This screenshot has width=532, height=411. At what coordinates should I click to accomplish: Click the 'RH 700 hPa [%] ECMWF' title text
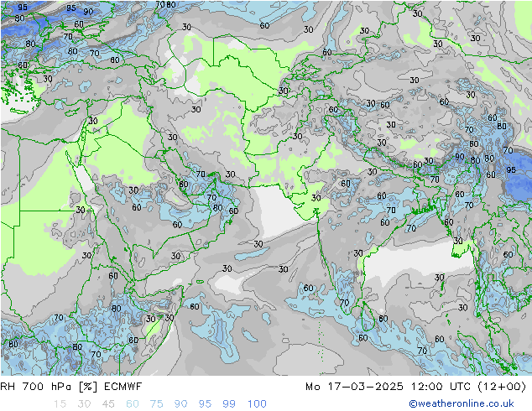71,387
